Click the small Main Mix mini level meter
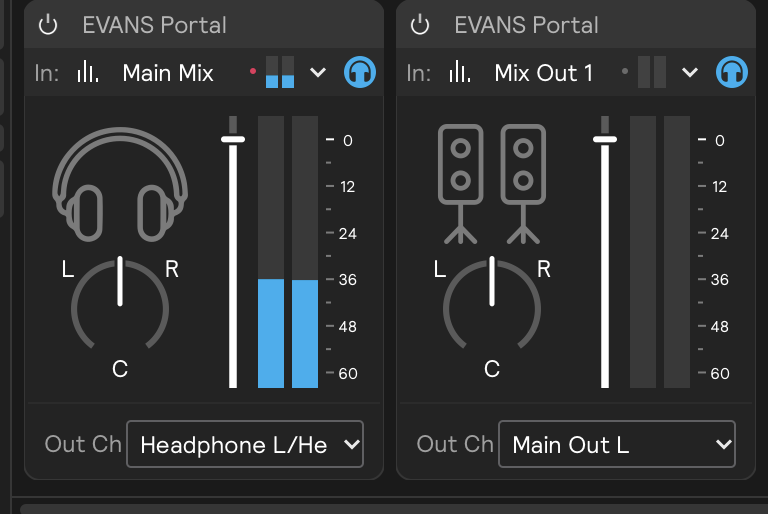The height and width of the screenshot is (514, 768). pos(280,73)
